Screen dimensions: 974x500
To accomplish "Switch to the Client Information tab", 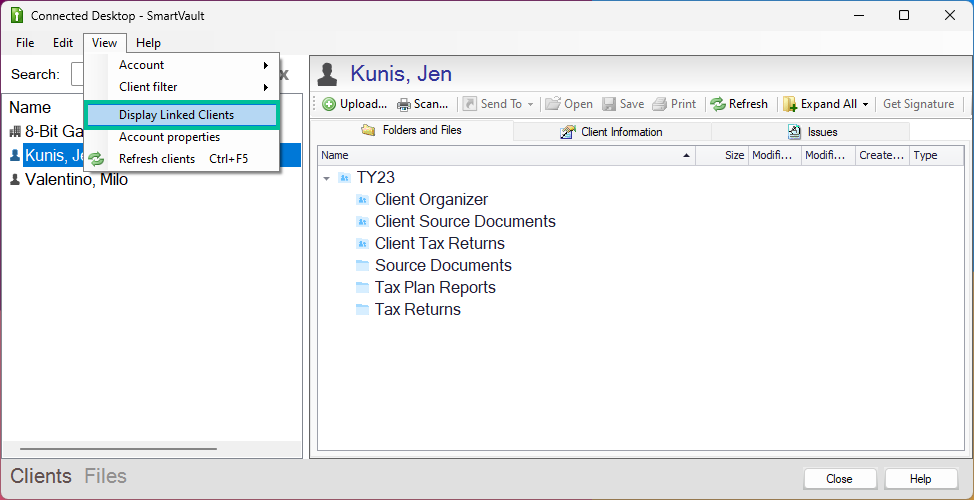I will click(x=612, y=132).
